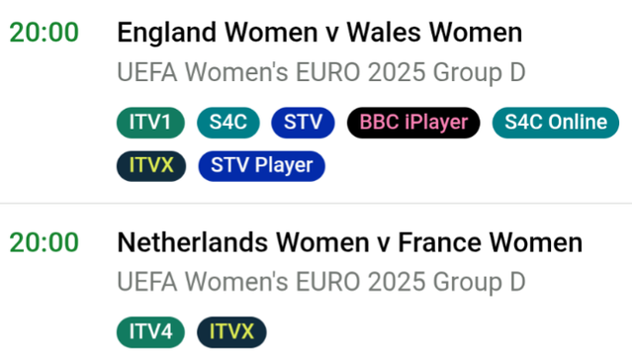Screen dimensions: 632x364
Task: Click 20:00 time beside England v Wales
Action: (x=44, y=33)
